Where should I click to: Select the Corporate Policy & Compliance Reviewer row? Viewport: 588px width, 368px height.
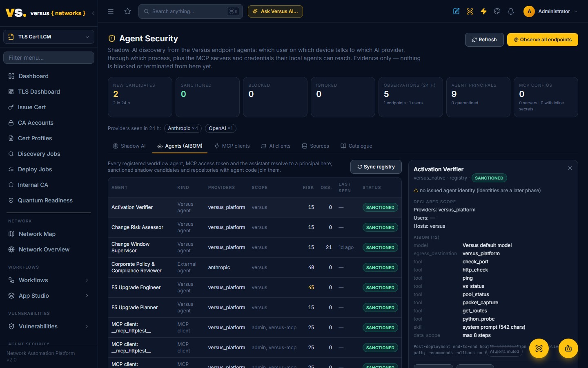(255, 267)
